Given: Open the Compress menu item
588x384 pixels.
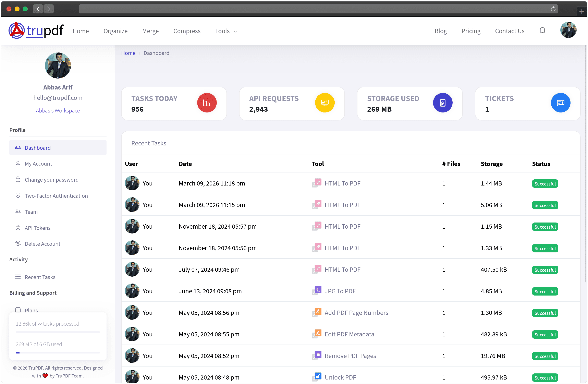Looking at the screenshot, I should [187, 31].
